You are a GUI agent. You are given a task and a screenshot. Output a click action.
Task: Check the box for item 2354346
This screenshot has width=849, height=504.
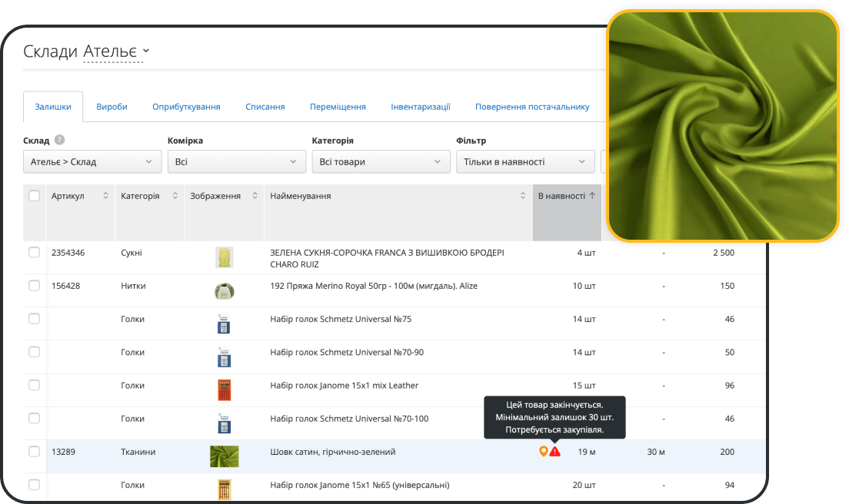point(34,253)
